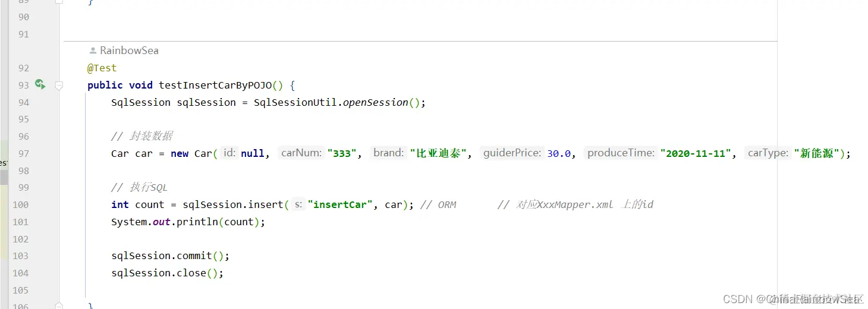This screenshot has height=309, width=868.
Task: Click System.out.println(count) statement
Action: [188, 222]
